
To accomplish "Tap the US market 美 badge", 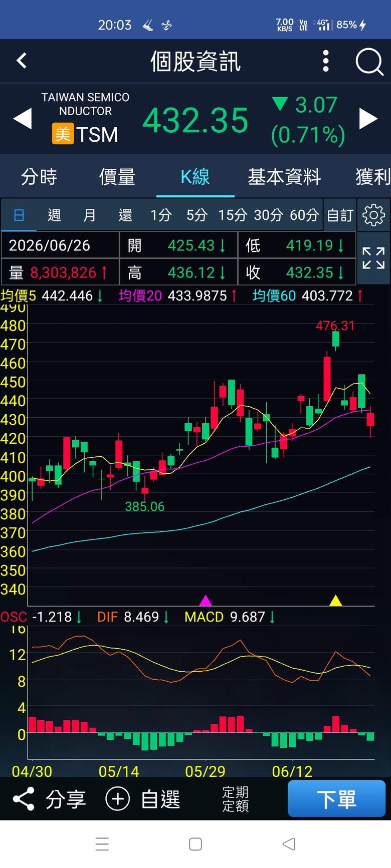I will click(x=63, y=134).
